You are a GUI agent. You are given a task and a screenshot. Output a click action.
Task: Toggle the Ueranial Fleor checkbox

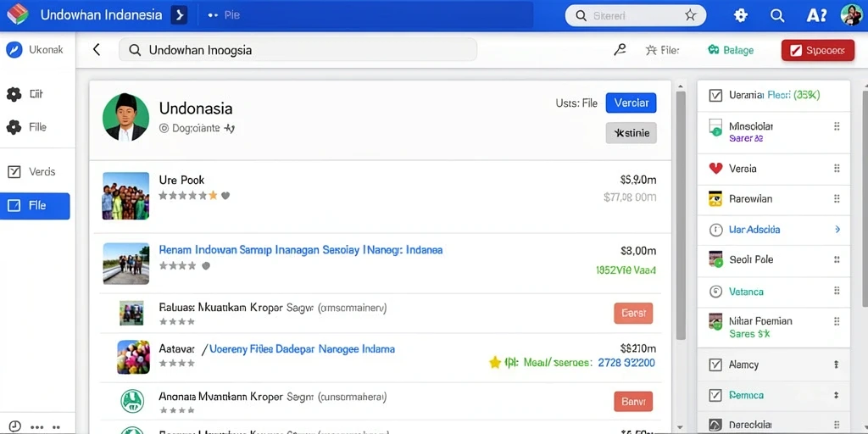tap(715, 95)
